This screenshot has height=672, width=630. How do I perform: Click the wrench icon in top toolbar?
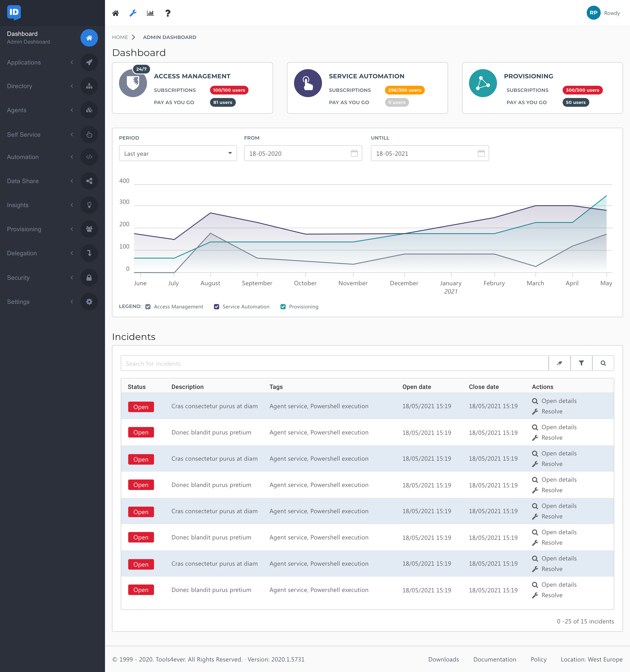(x=133, y=13)
